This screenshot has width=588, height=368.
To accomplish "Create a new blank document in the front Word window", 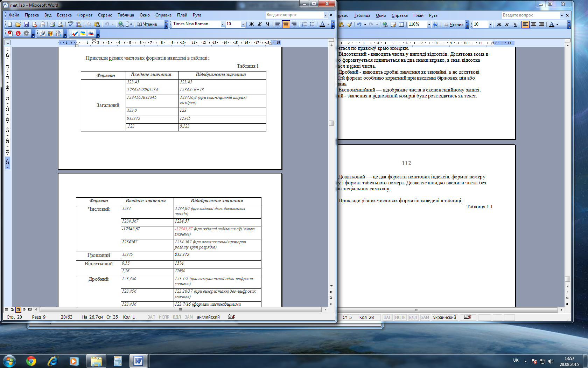I will pos(10,24).
